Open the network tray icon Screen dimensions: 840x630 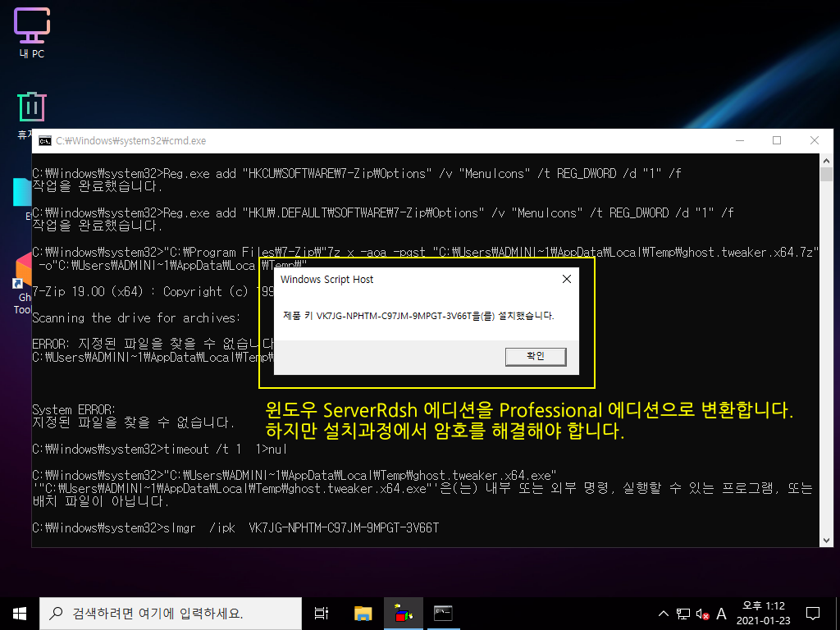[x=683, y=614]
